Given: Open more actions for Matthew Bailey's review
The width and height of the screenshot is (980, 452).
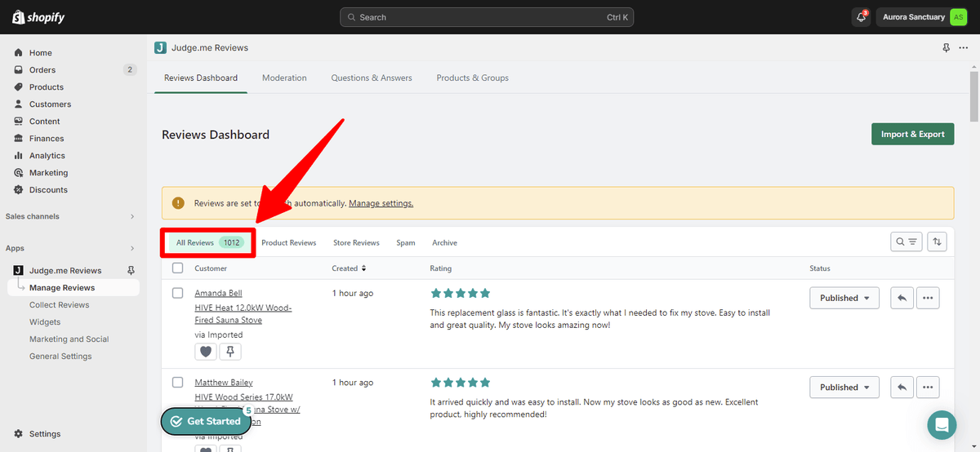Looking at the screenshot, I should [928, 388].
